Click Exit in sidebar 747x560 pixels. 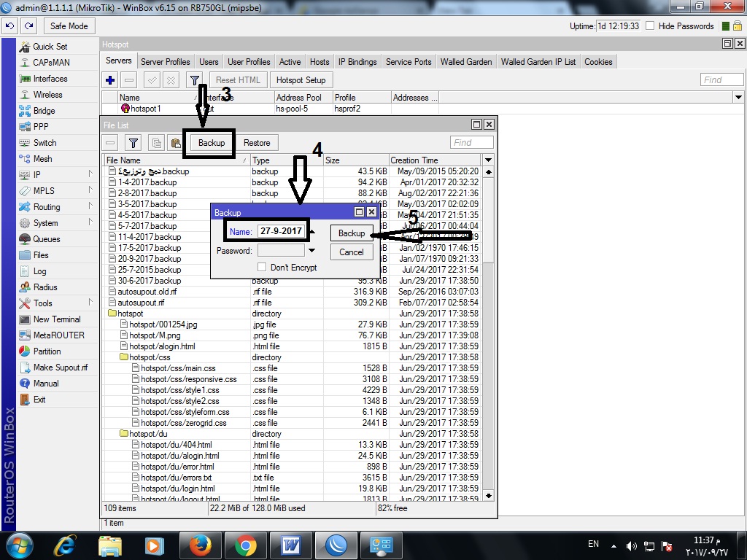click(39, 400)
